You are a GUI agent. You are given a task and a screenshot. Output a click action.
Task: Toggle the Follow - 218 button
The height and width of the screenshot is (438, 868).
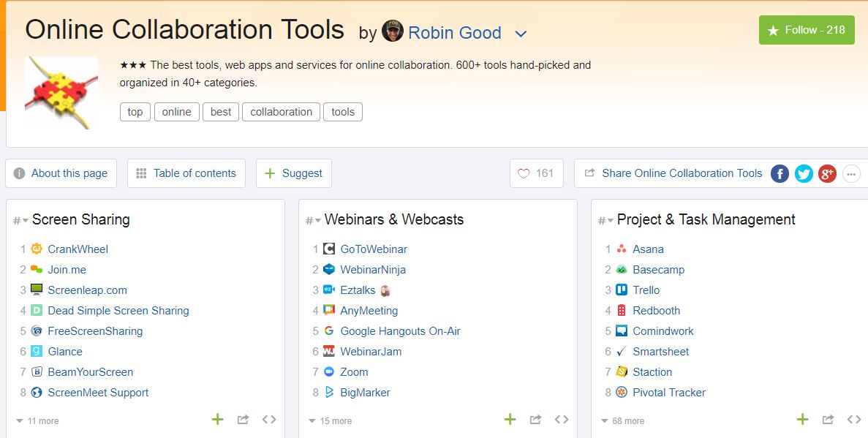point(806,30)
